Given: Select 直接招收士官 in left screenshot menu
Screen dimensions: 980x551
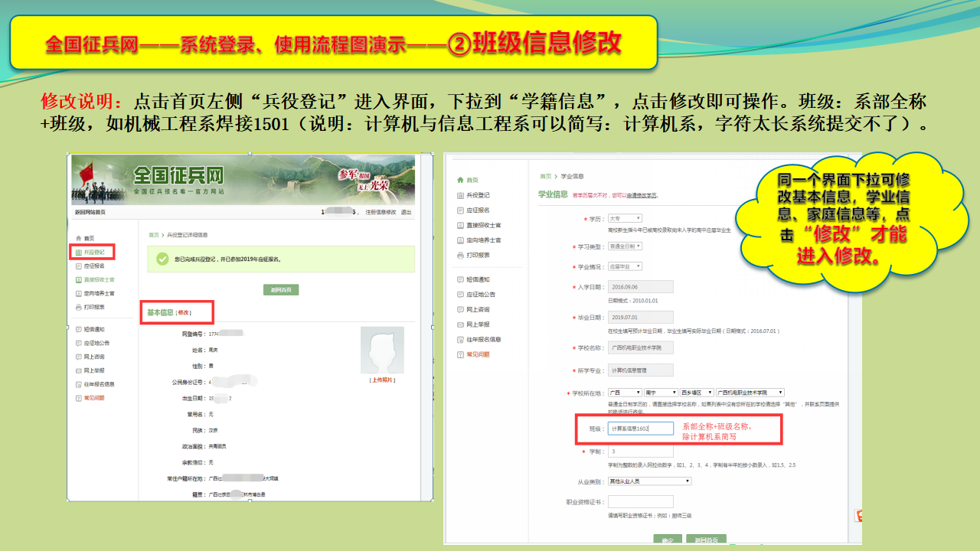Looking at the screenshot, I should [x=99, y=280].
